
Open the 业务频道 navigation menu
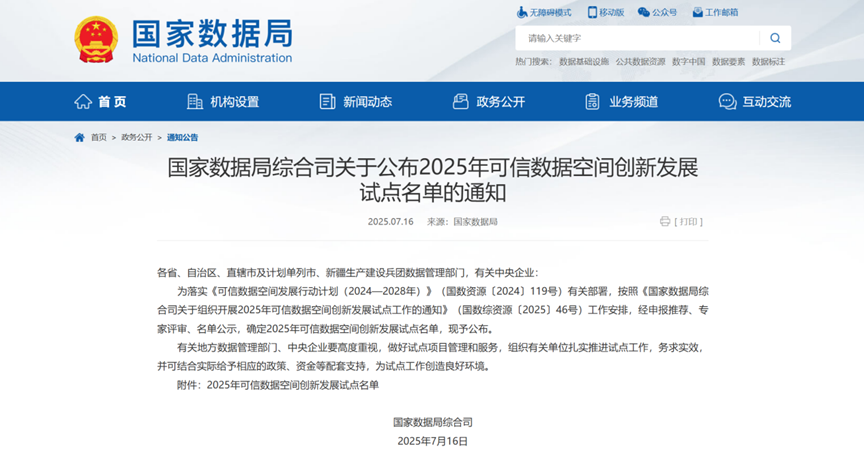pyautogui.click(x=634, y=101)
